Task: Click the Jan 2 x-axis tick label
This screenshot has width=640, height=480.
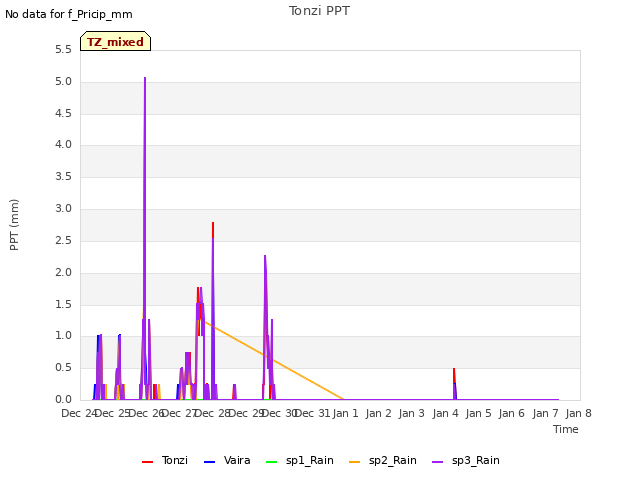Action: click(379, 413)
